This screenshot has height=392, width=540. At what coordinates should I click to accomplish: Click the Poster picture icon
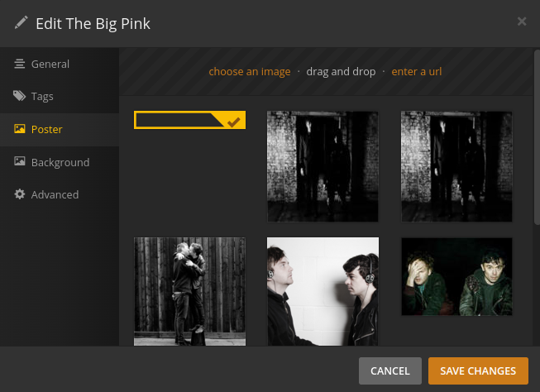20,129
